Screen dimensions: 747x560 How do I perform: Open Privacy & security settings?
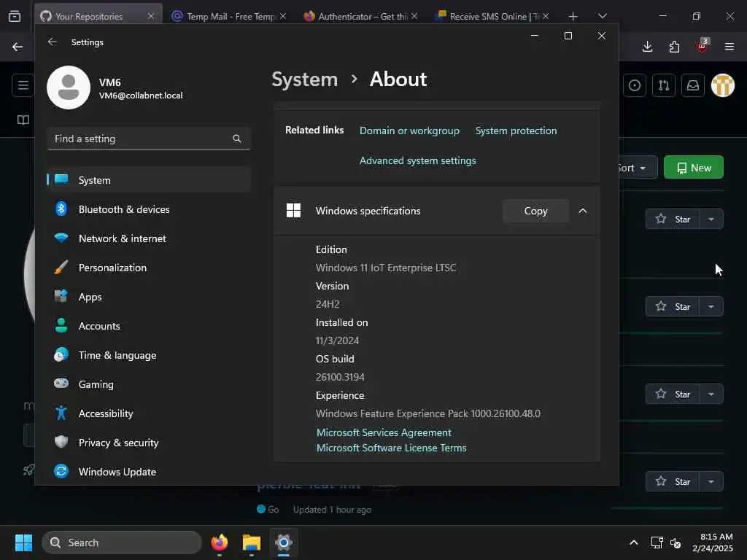[x=149, y=443]
